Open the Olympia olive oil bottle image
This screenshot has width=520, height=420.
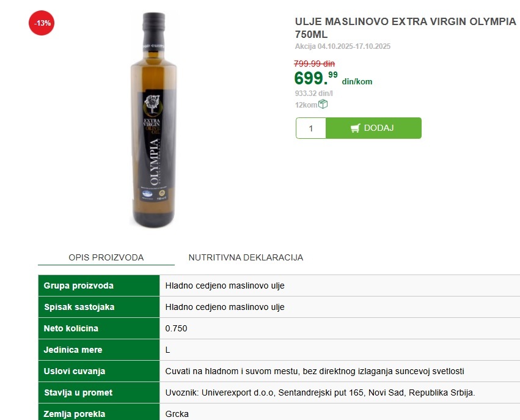153,119
